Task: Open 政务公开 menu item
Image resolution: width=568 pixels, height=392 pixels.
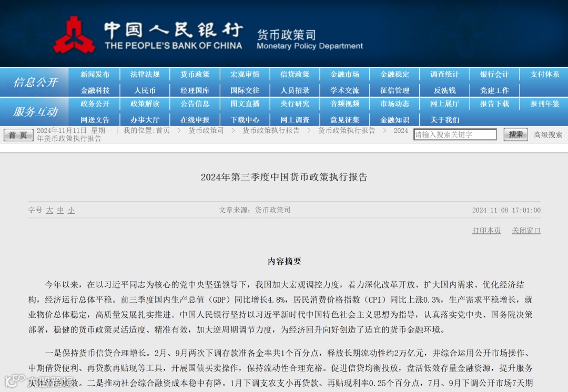Action: point(95,104)
